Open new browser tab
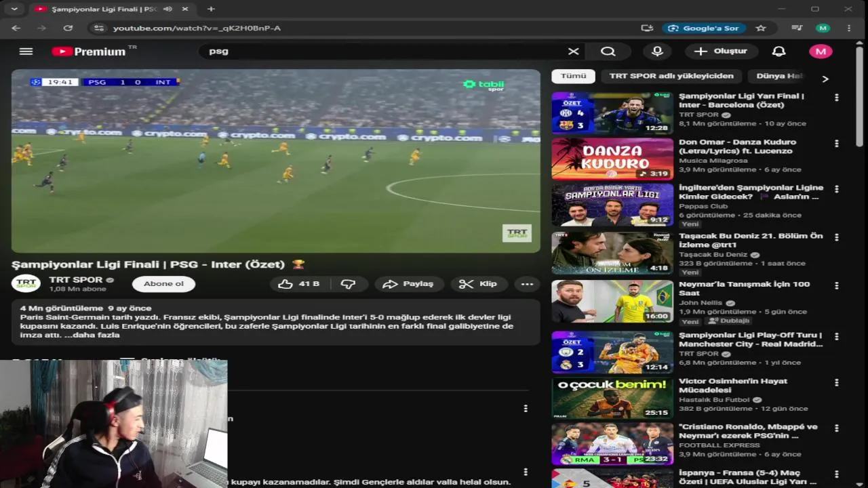 pos(211,9)
